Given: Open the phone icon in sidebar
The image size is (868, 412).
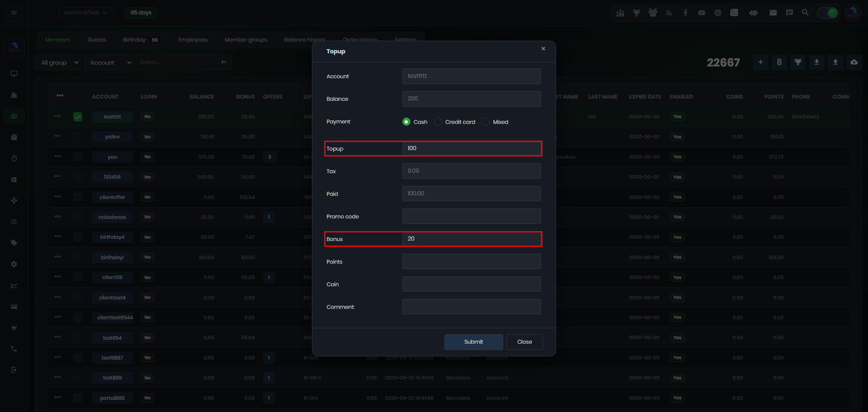Looking at the screenshot, I should (14, 349).
